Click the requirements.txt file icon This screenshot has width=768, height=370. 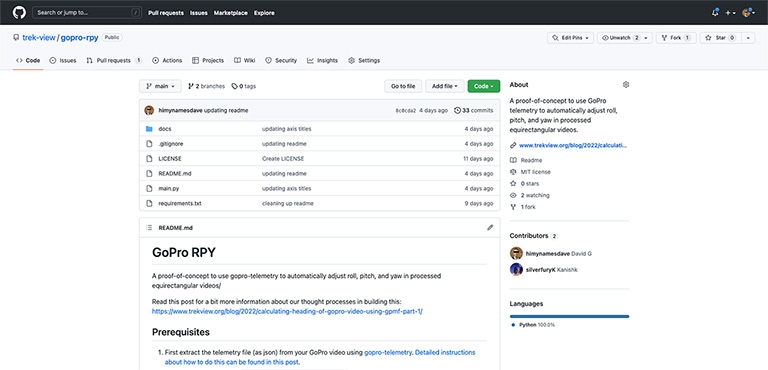pyautogui.click(x=149, y=203)
